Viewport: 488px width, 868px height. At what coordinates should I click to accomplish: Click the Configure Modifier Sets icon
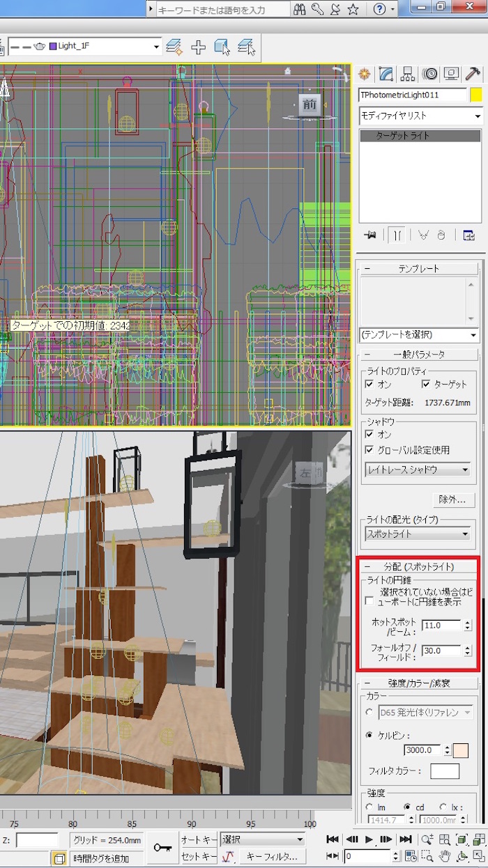point(468,235)
